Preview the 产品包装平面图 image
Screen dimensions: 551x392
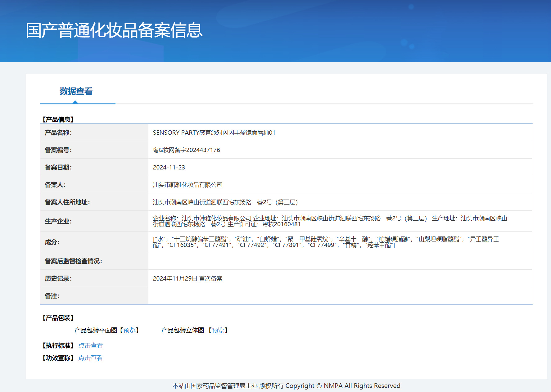tap(129, 330)
